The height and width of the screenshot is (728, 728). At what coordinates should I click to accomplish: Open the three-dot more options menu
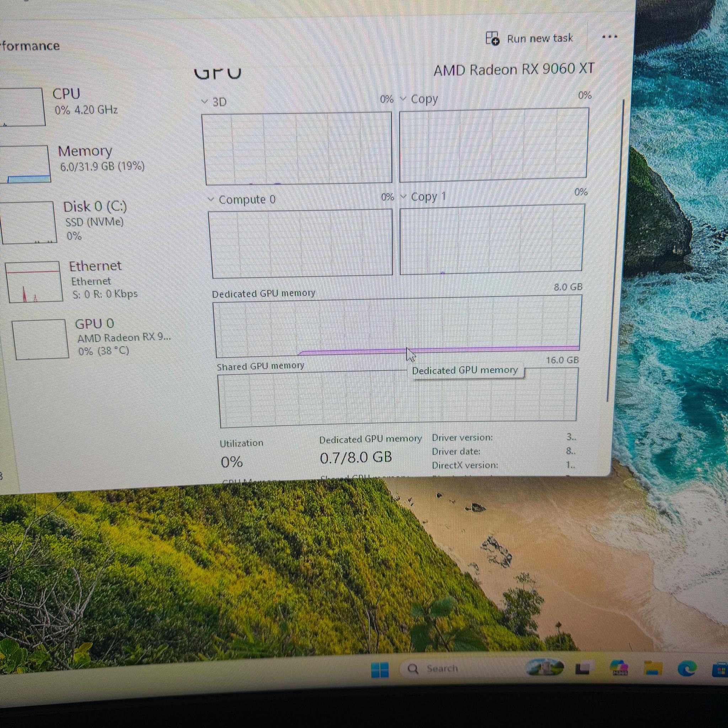(x=609, y=37)
